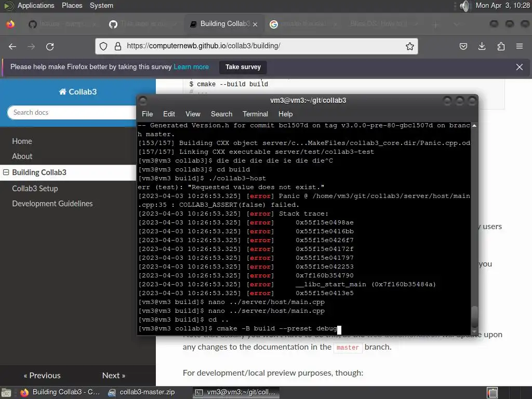Open Development Guidelines docs page
Viewport: 532px width, 399px height.
52,204
